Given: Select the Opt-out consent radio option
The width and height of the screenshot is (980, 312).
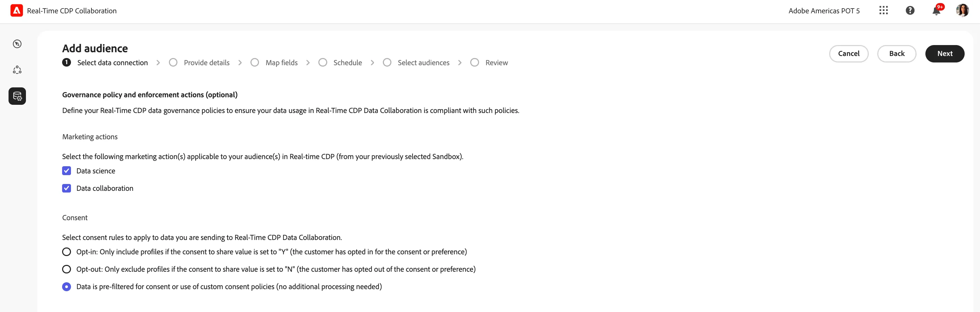Looking at the screenshot, I should click(x=67, y=269).
